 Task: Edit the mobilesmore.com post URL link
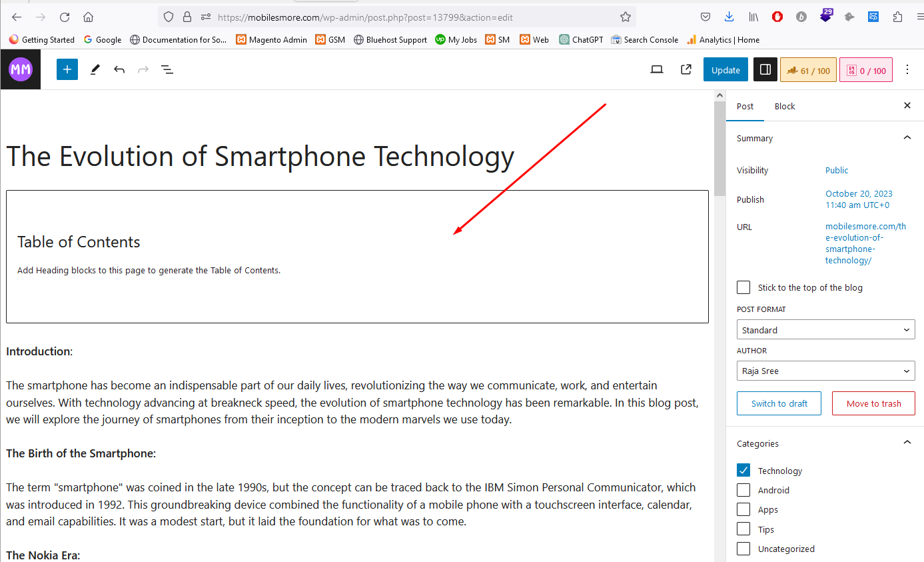(x=865, y=243)
